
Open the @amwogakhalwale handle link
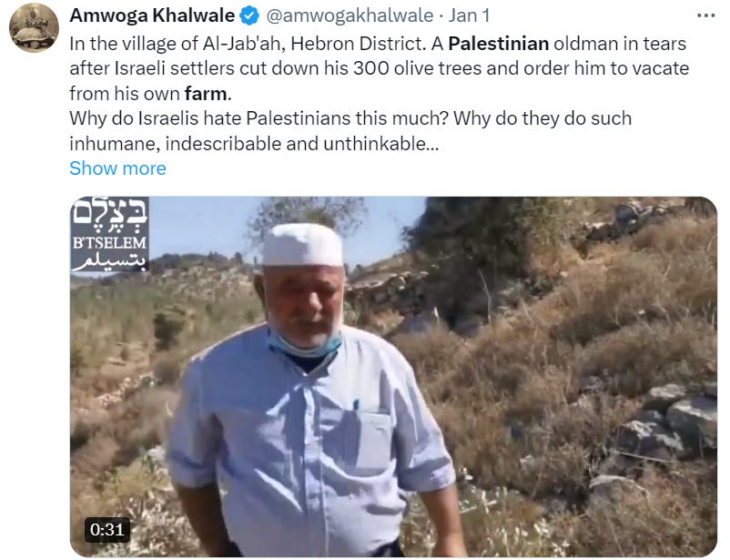[x=350, y=15]
